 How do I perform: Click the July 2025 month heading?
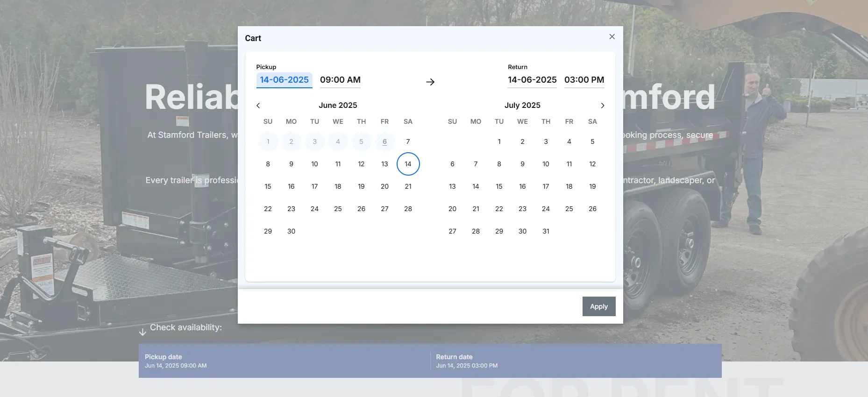point(523,106)
